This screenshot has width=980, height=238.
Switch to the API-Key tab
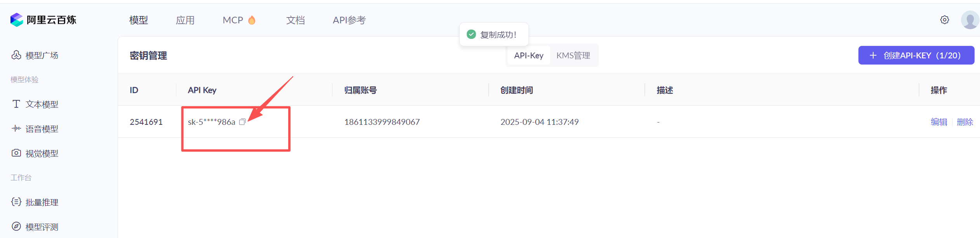(529, 56)
